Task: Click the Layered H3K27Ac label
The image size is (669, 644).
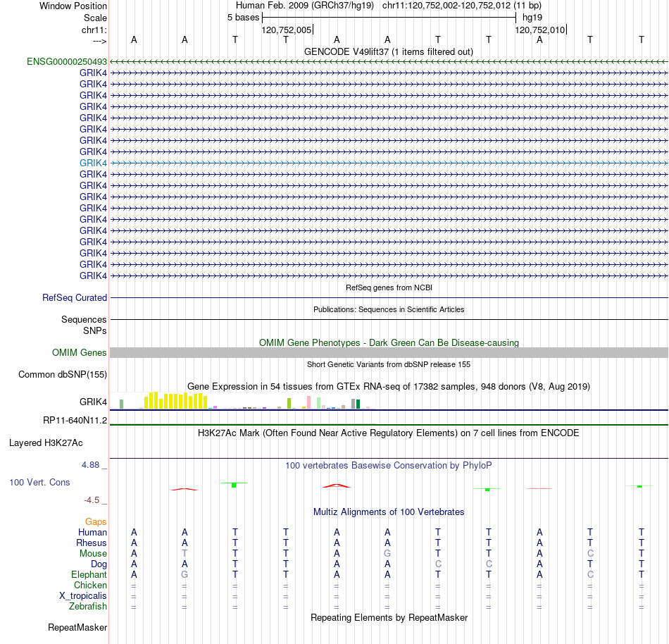Action: click(46, 443)
